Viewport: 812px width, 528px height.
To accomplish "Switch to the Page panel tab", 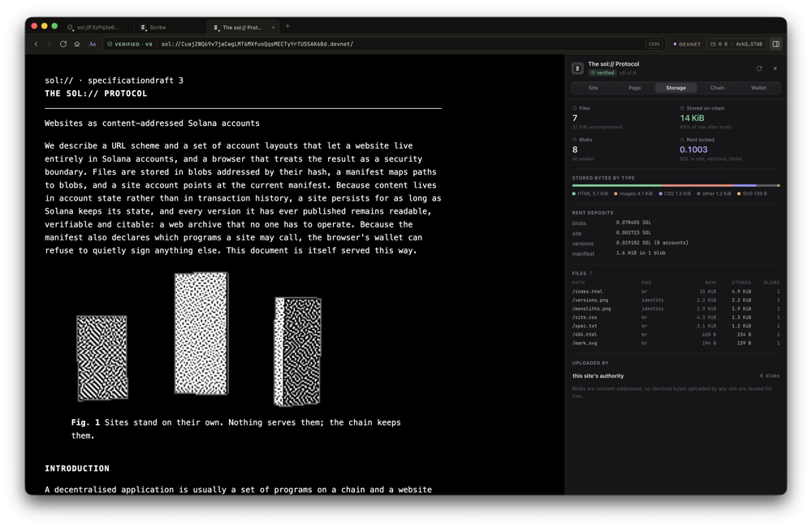I will click(x=634, y=88).
